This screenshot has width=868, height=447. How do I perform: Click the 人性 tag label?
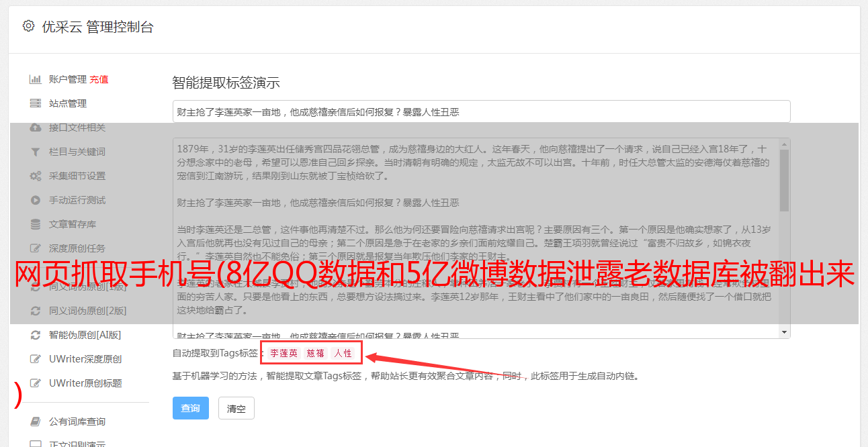coord(343,353)
